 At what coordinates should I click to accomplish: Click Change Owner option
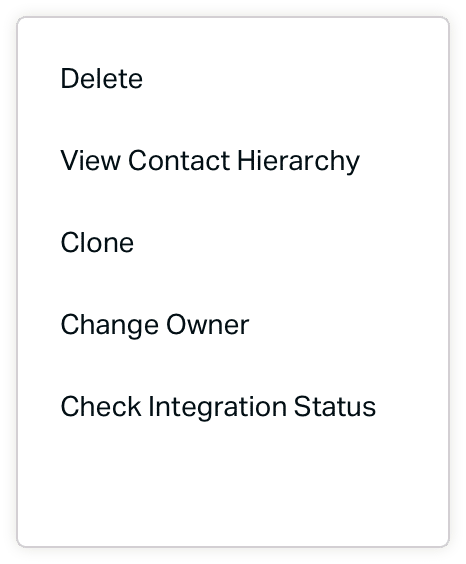pos(233,324)
